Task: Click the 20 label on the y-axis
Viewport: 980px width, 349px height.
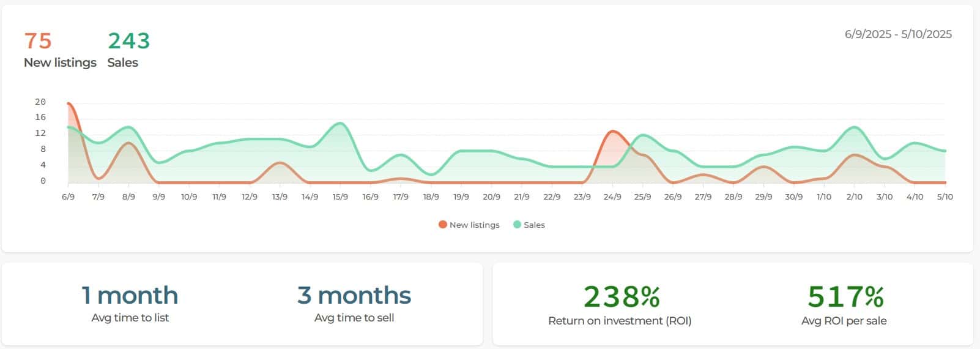Action: [x=40, y=102]
